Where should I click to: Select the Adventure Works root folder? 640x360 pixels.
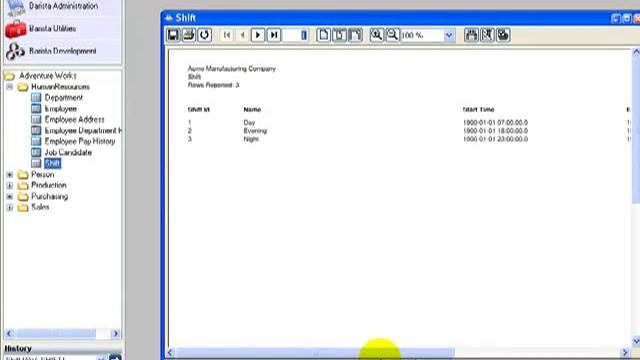click(x=47, y=76)
